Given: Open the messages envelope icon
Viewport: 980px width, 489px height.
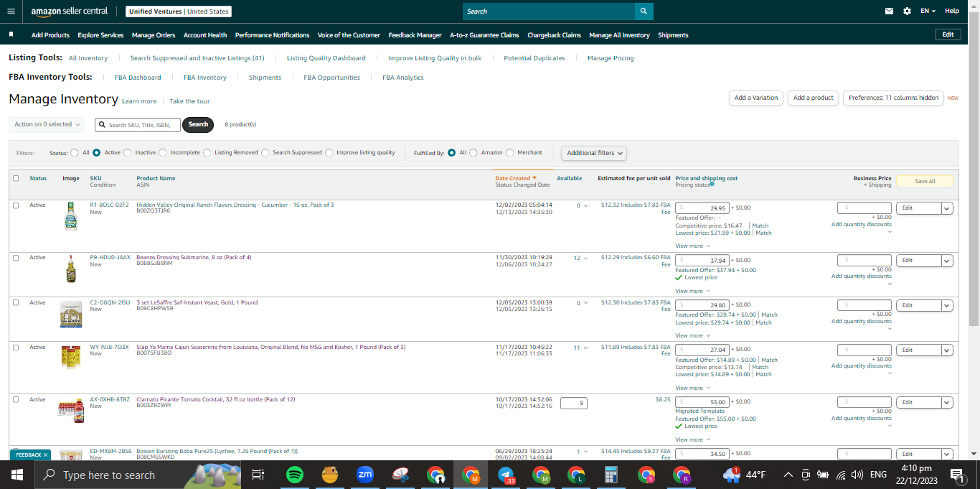Looking at the screenshot, I should [x=890, y=11].
